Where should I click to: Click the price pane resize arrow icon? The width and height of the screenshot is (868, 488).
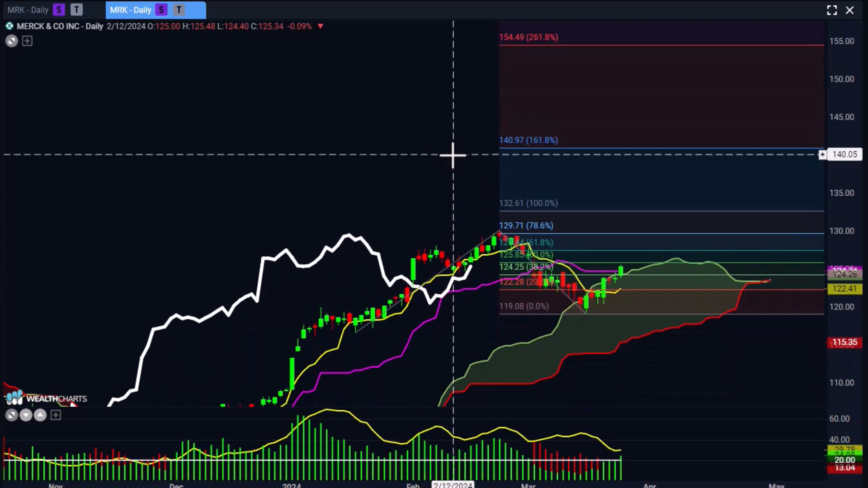point(12,41)
